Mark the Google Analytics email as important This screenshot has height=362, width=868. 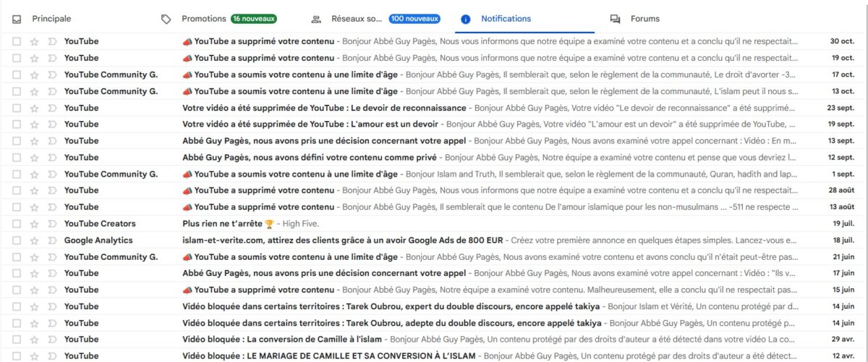pos(51,240)
